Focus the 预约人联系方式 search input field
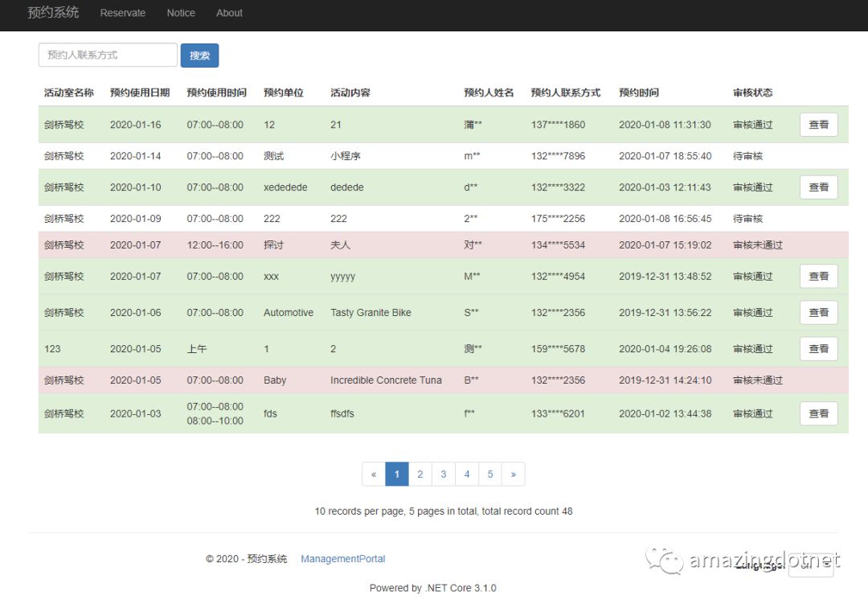Viewport: 868px width, 600px height. pos(108,55)
